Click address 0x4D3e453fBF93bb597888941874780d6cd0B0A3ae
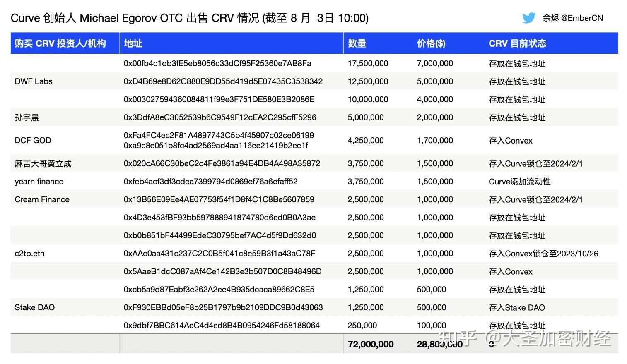 pos(219,218)
